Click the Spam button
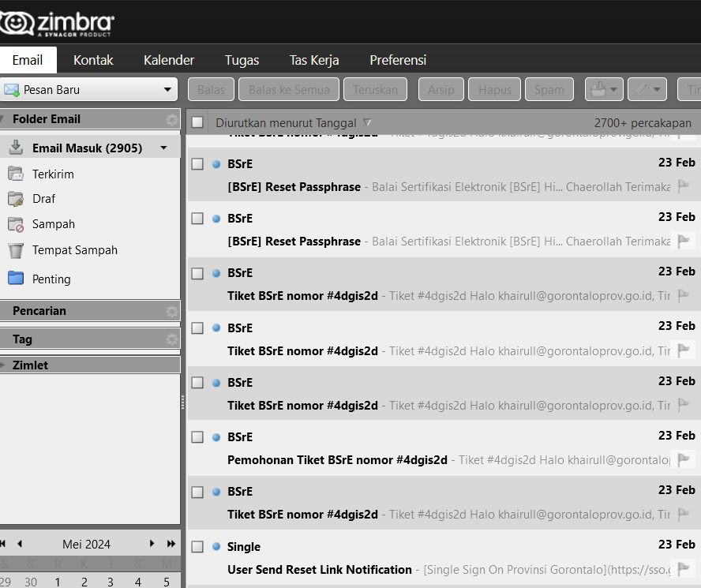The height and width of the screenshot is (588, 701). 549,89
